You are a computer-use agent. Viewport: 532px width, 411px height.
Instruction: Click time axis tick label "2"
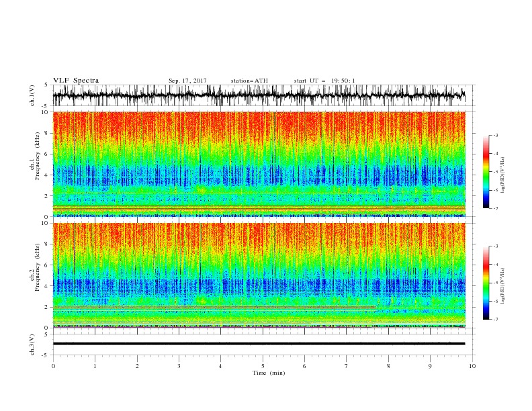[x=137, y=366]
